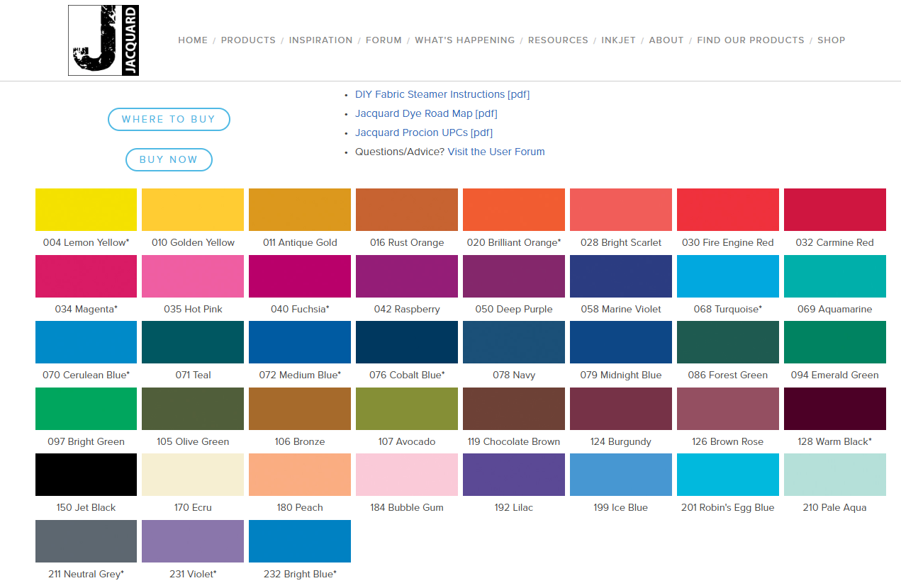Choose the 011 Antique Gold swatch

(300, 210)
